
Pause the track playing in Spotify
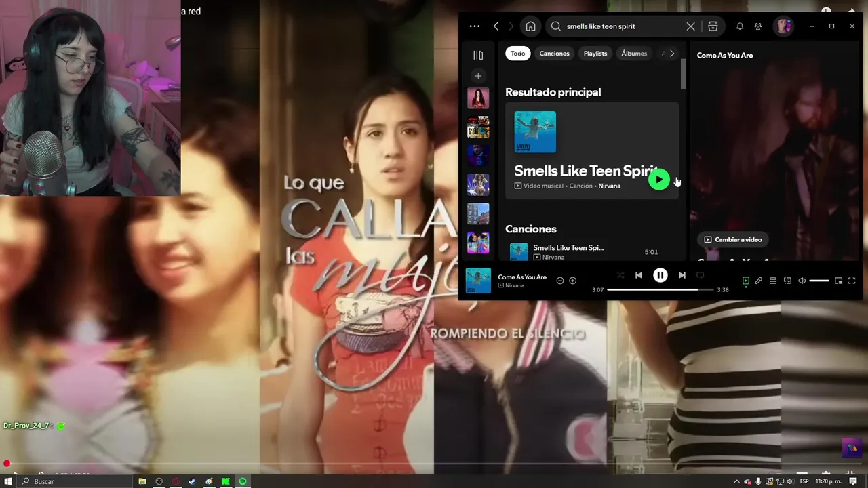click(660, 275)
